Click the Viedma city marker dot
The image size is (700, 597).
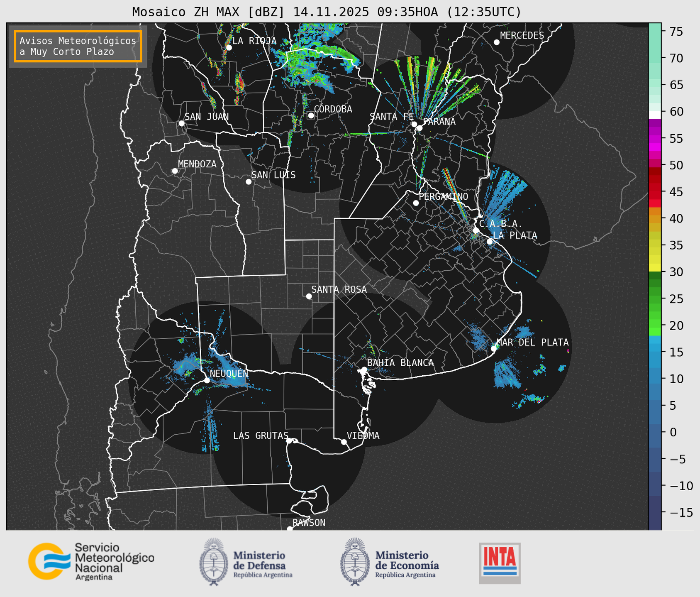point(344,442)
